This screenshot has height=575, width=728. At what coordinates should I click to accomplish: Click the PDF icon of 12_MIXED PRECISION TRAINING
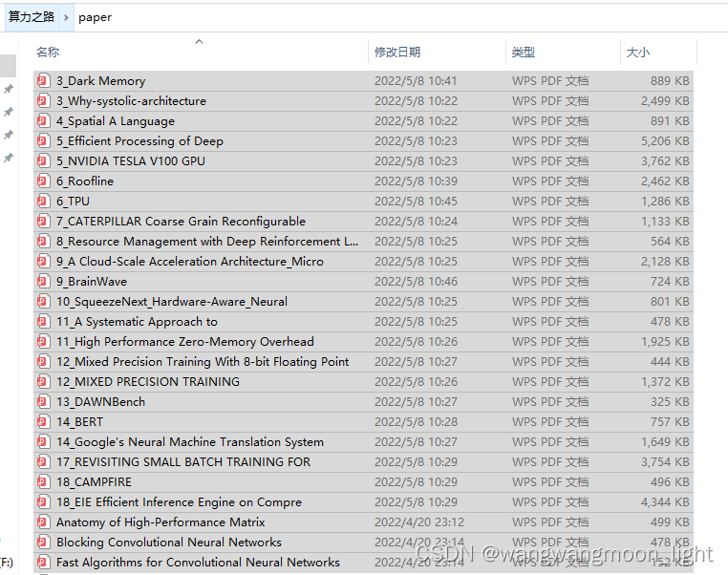43,381
